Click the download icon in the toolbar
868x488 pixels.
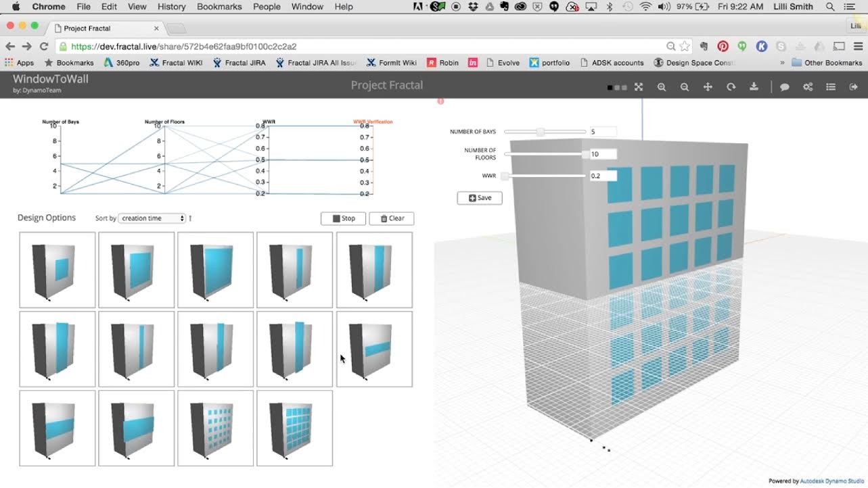point(754,87)
